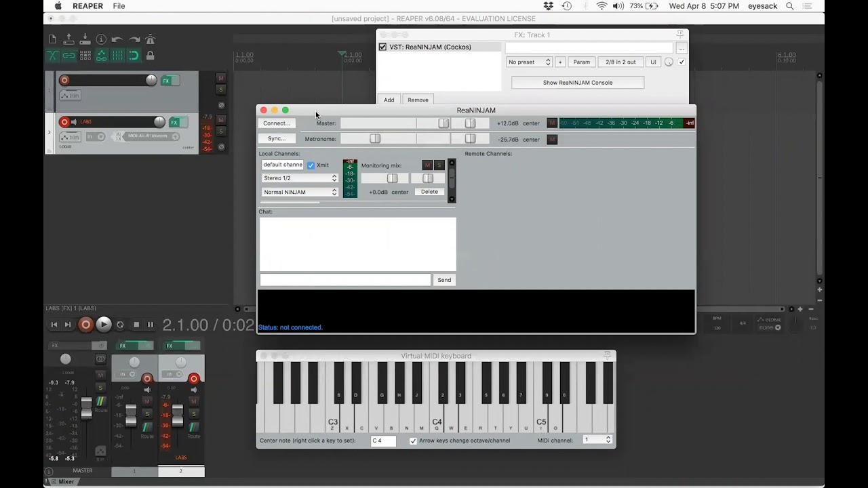Click the Sync... button in ReaNINJAM
This screenshot has width=868, height=488.
point(277,138)
